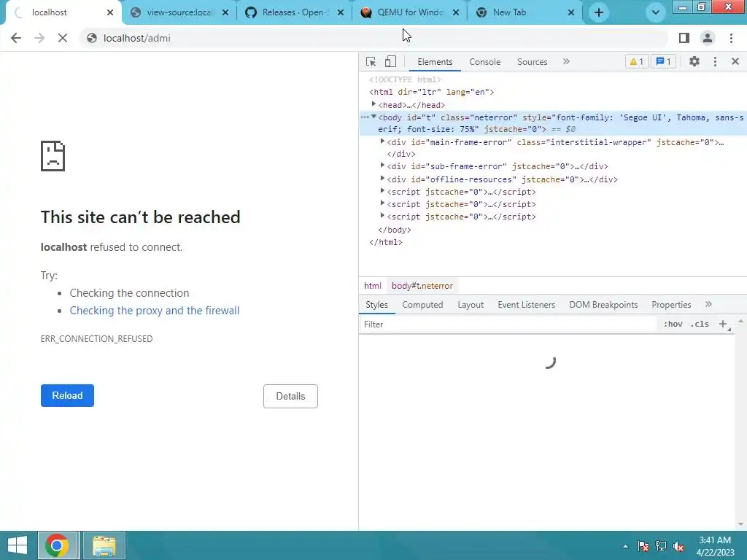Viewport: 747px width, 560px height.
Task: Expand the sub-frame-error div node
Action: point(382,166)
